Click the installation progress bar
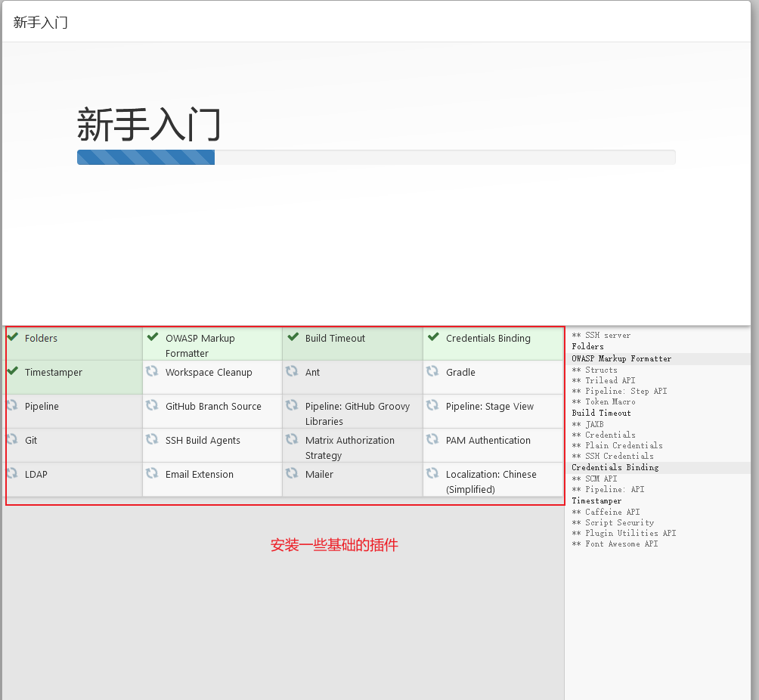Viewport: 759px width, 700px height. [x=376, y=157]
